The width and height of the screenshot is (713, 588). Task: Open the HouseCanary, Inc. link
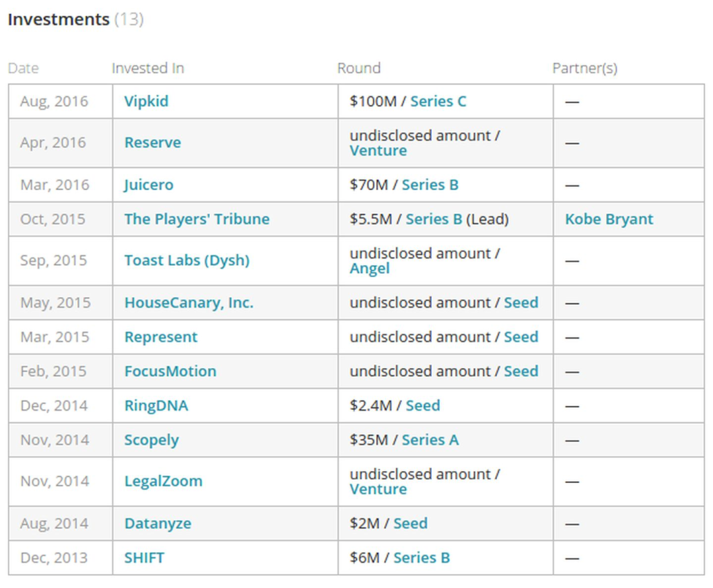pyautogui.click(x=189, y=302)
